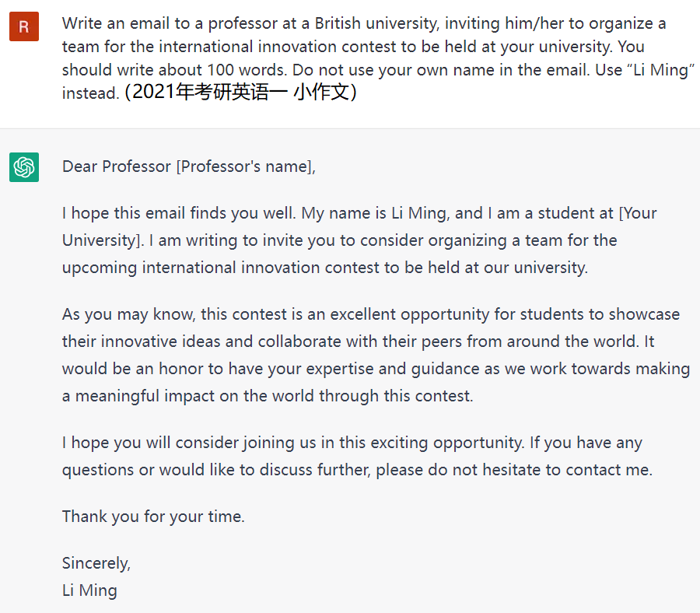Click the line "questions or would like to discuss further"
Viewport: 700px width, 613px height.
357,470
